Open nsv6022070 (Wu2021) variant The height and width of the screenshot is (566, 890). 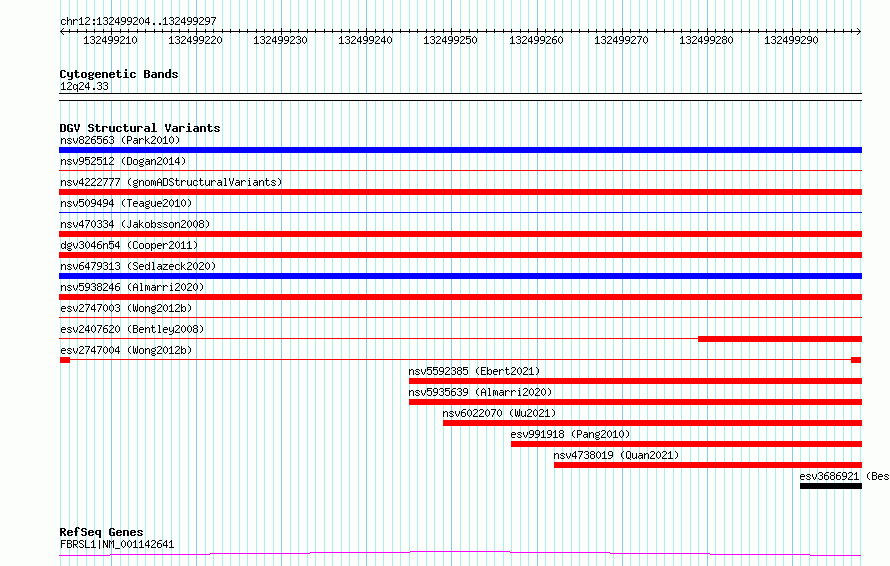499,413
